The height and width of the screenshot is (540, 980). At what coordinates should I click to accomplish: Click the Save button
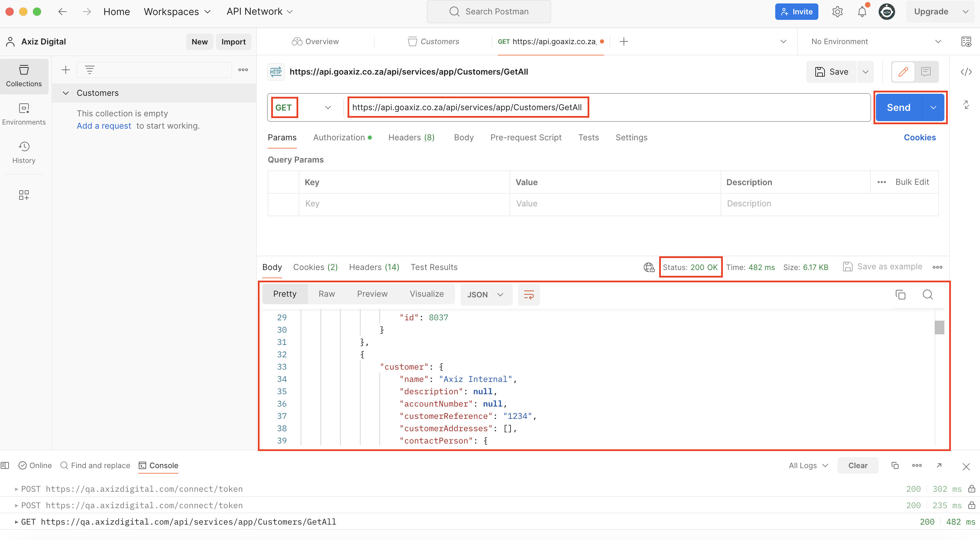point(831,72)
